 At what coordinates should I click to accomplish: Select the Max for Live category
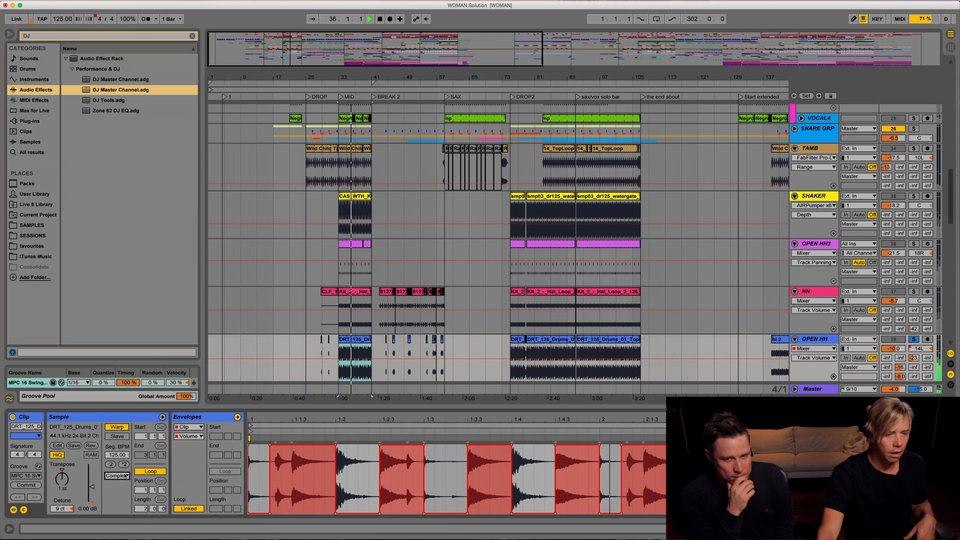[34, 110]
